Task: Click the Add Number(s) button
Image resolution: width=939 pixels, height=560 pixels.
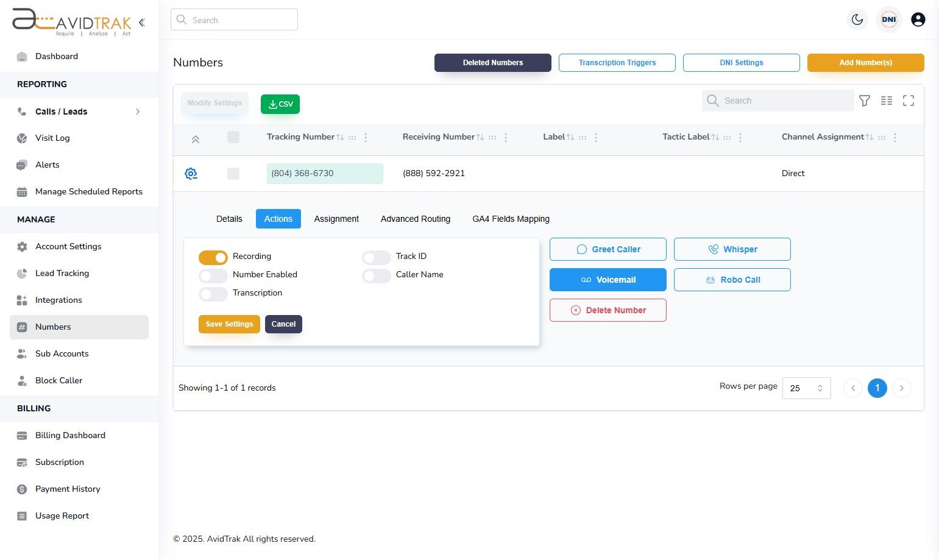Action: click(865, 62)
